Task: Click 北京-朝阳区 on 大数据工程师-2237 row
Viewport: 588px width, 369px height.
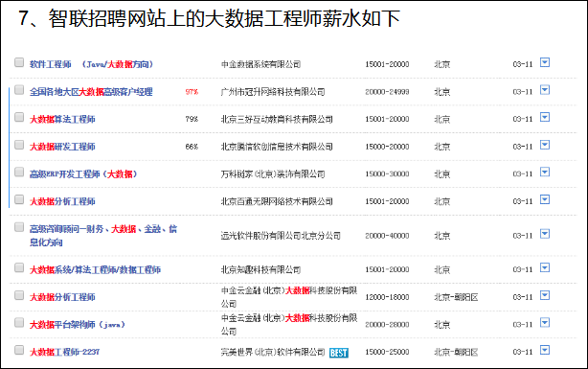Action: (456, 352)
